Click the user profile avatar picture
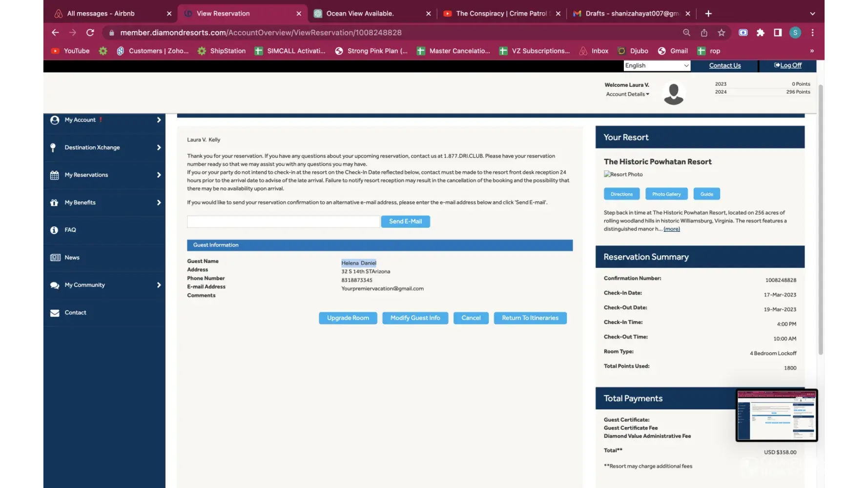This screenshot has width=868, height=488. 674,93
